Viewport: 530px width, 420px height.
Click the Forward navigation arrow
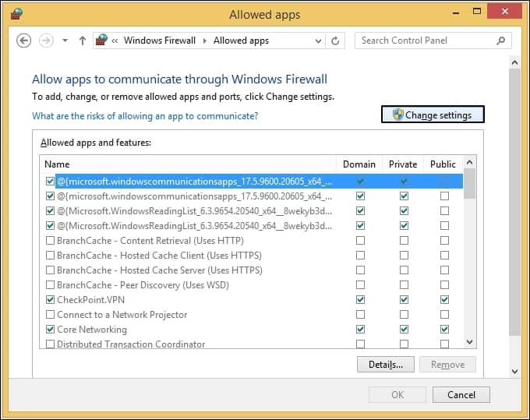46,41
